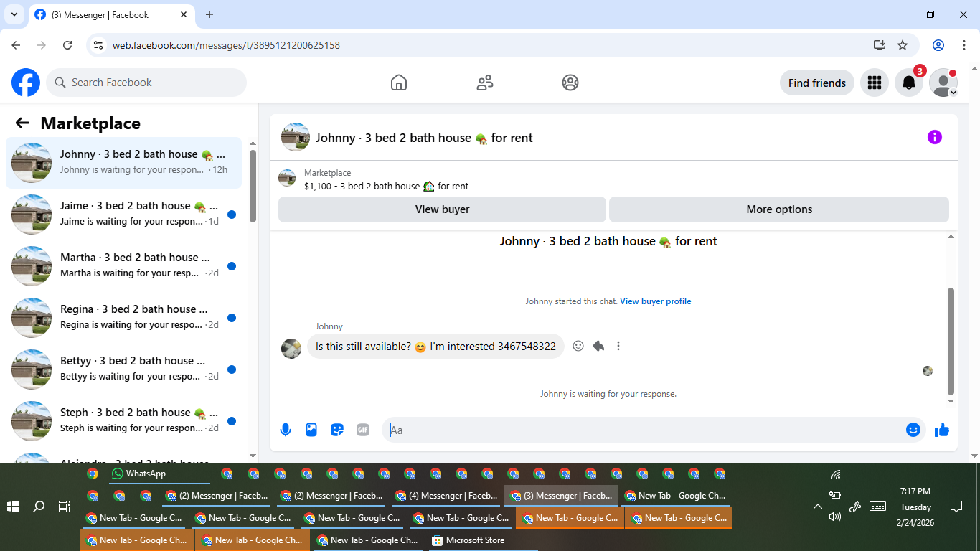Switch to WhatsApp in the taskbar
Image resolution: width=980 pixels, height=551 pixels.
pos(159,474)
